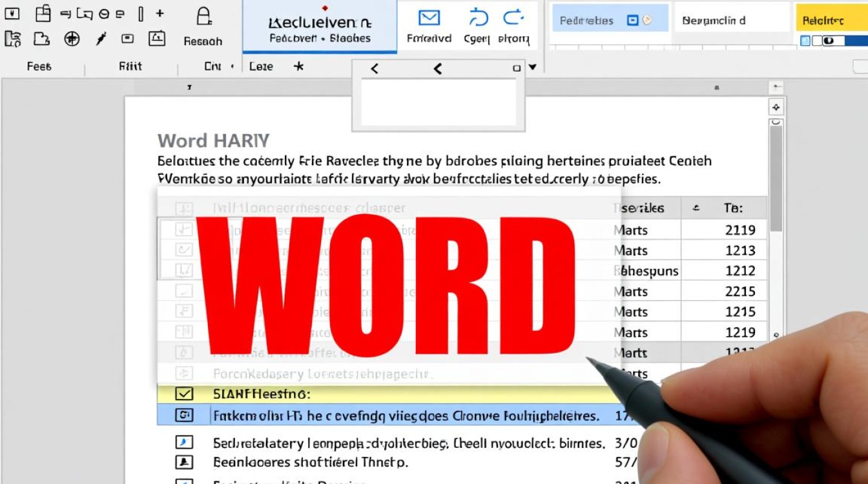Open the highlighted Becluleiven ribbon tab

(x=320, y=26)
